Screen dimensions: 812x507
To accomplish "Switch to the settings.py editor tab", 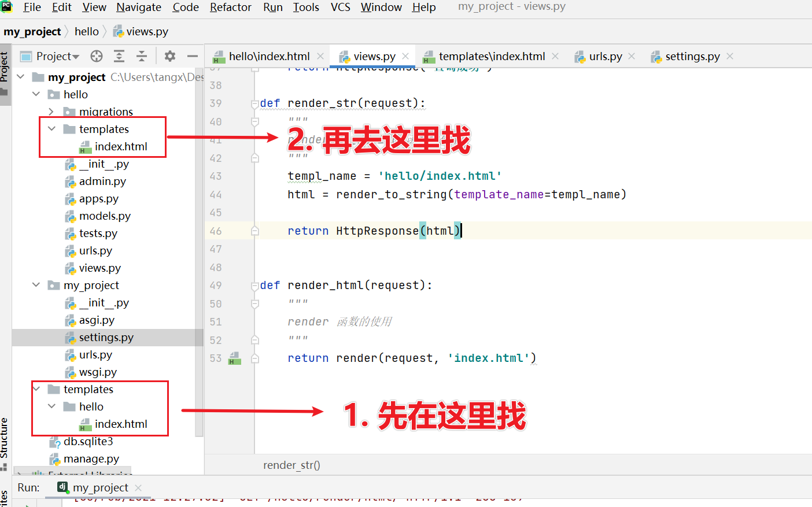I will pos(692,56).
